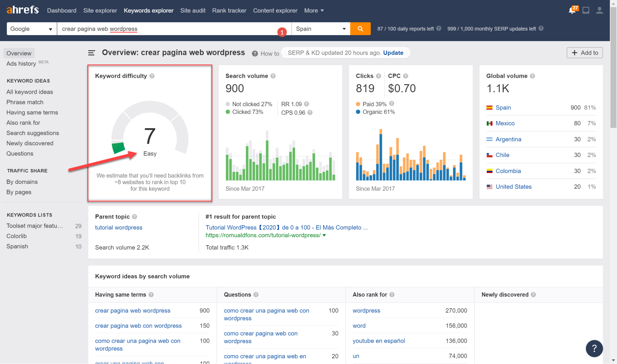Open Also rank for in sidebar

(23, 123)
